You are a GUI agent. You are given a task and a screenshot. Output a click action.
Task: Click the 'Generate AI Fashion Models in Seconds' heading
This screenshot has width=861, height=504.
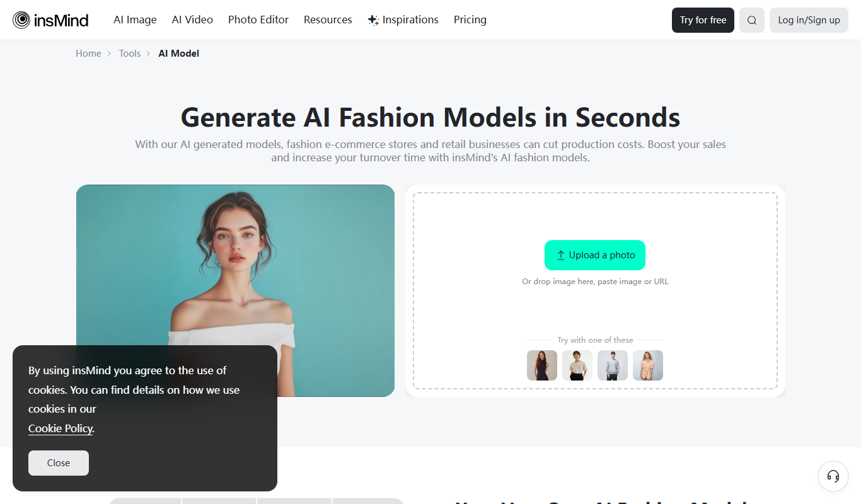(430, 117)
